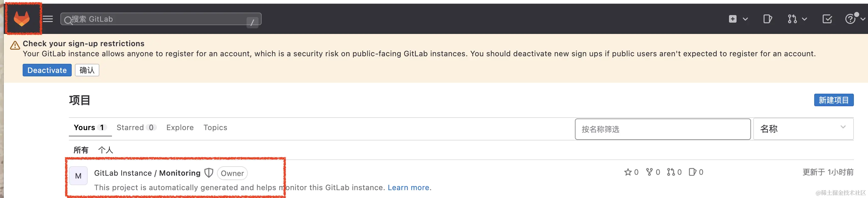Open the issues icon in top bar
868x198 pixels.
point(767,19)
